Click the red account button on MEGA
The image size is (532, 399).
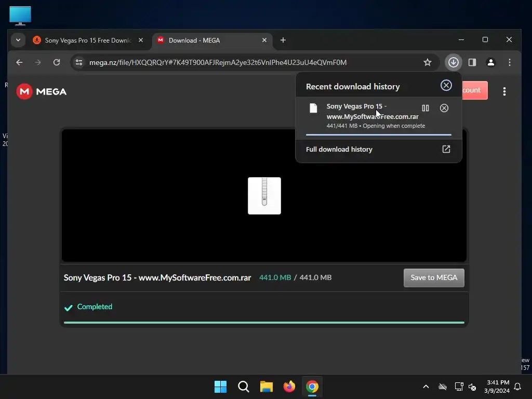(x=475, y=90)
